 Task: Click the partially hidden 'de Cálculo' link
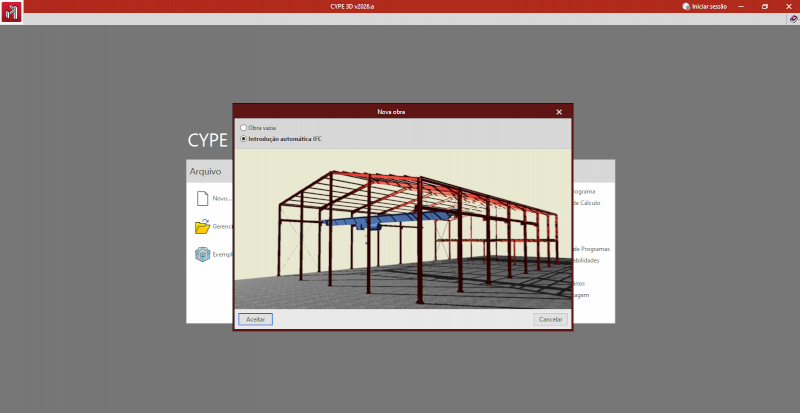point(585,202)
